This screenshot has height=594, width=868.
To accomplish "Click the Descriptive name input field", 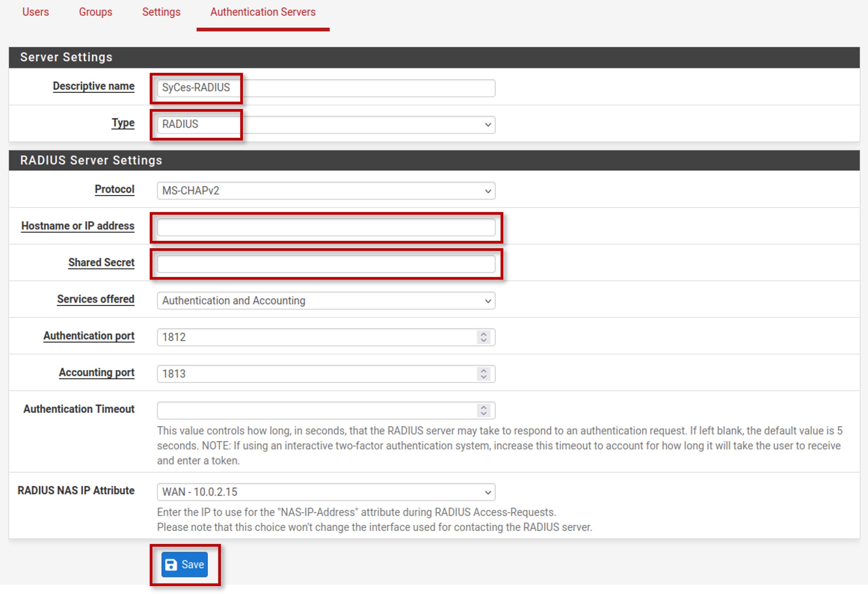I will coord(326,88).
